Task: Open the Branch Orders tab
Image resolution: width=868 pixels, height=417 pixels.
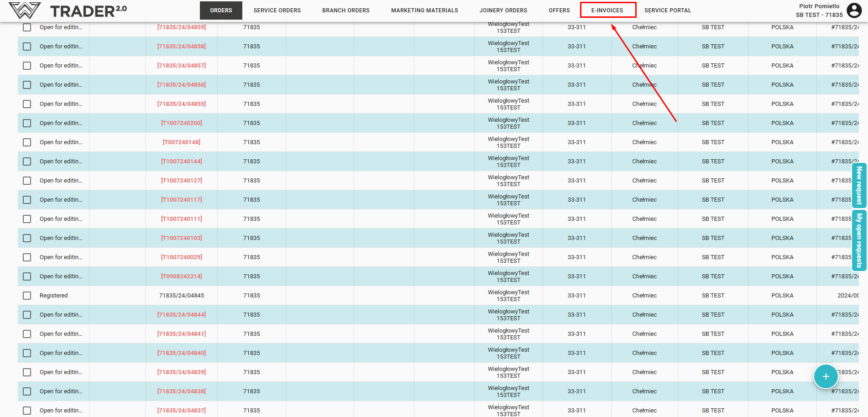Action: tap(345, 10)
